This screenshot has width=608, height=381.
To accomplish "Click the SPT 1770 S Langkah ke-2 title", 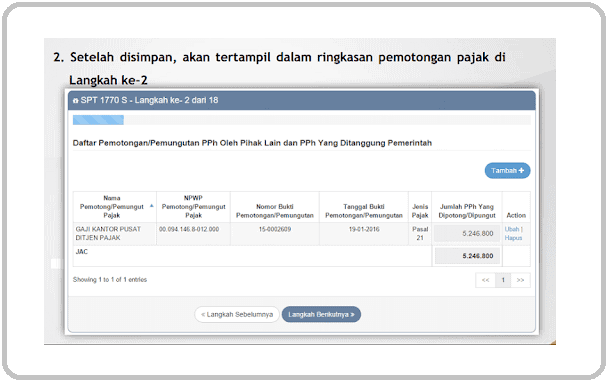I will coord(149,100).
